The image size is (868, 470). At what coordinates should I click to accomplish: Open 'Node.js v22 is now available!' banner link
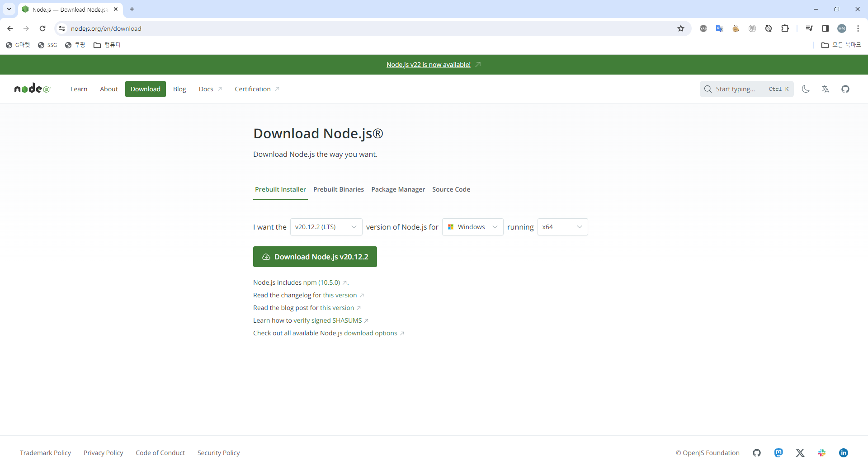click(x=429, y=65)
